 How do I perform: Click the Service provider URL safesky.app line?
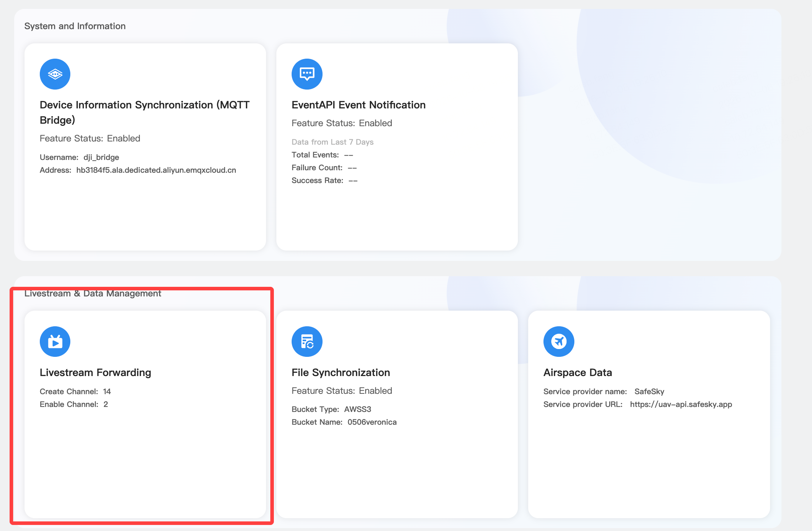pos(638,404)
